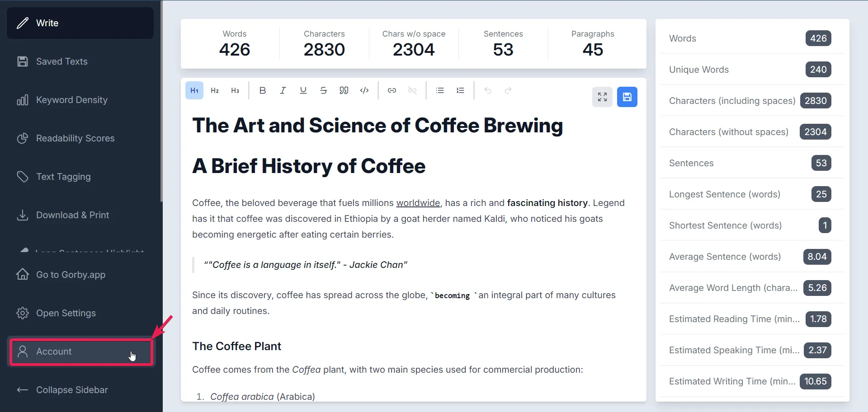
Task: Click the Coffee Brewing title heading
Action: click(377, 126)
